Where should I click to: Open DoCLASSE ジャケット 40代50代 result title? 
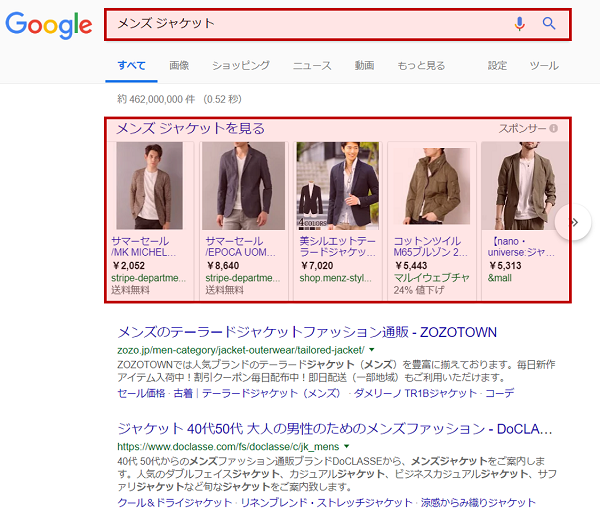(x=335, y=429)
